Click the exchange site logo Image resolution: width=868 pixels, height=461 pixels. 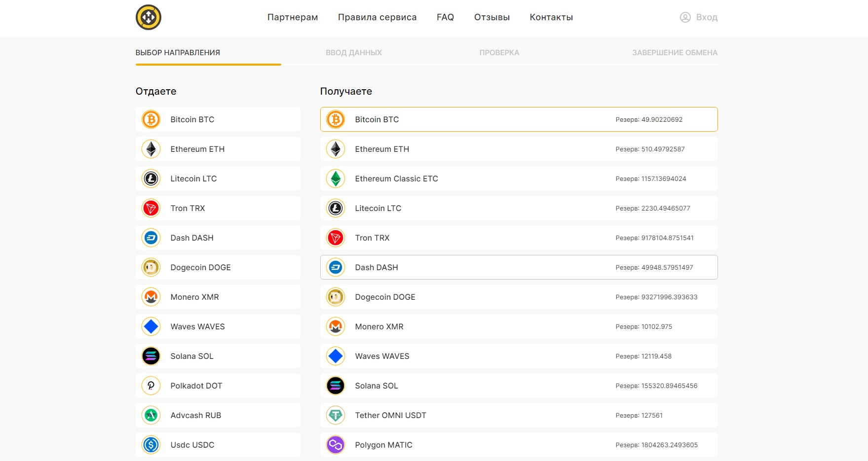149,17
